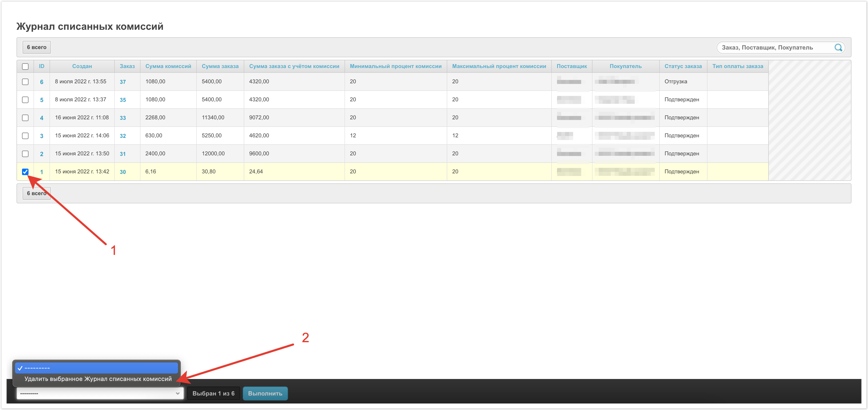868x410 pixels.
Task: Click the 'Выбран 1 из 6' indicator
Action: 213,393
